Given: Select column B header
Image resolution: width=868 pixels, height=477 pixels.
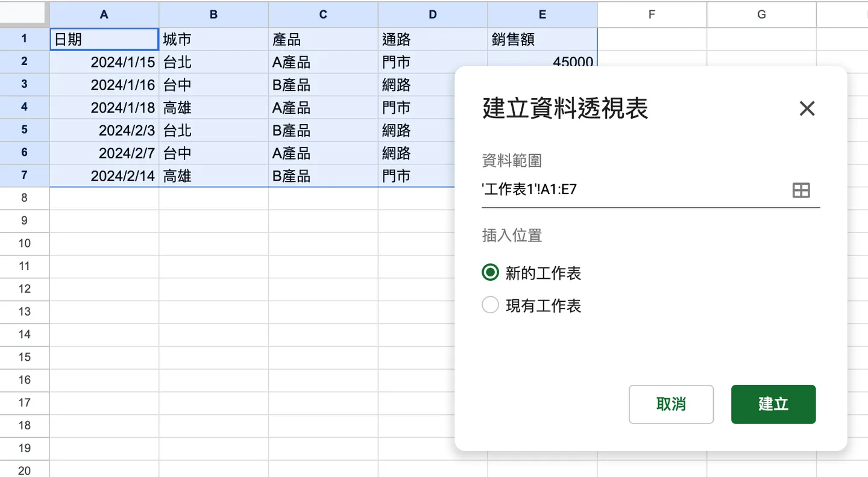Looking at the screenshot, I should [214, 14].
